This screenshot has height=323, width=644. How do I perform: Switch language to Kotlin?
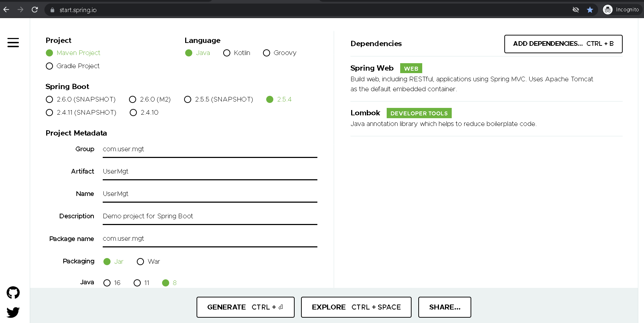pos(227,53)
